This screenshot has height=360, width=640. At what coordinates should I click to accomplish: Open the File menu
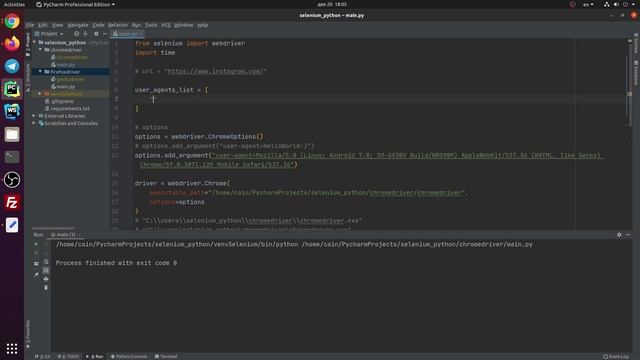tap(30, 25)
